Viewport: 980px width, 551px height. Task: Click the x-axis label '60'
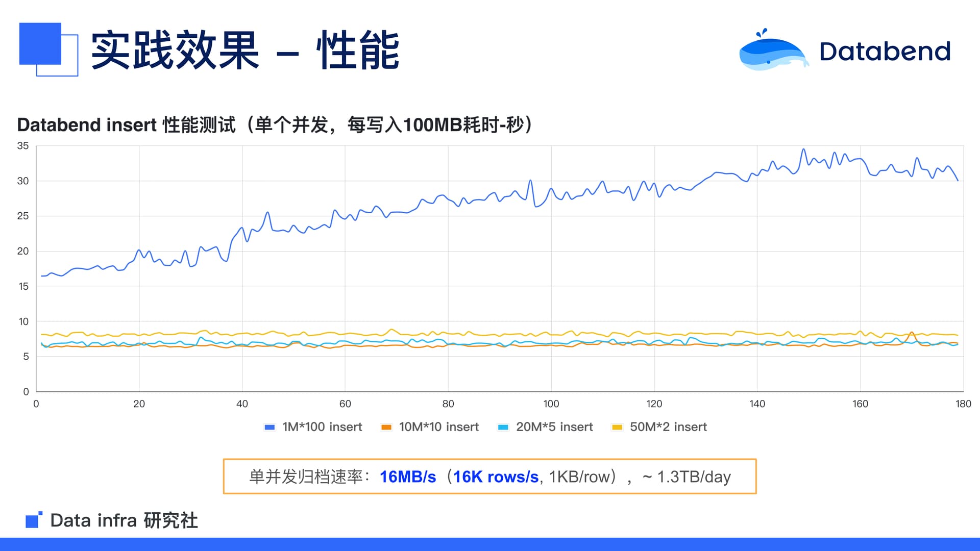(x=345, y=404)
